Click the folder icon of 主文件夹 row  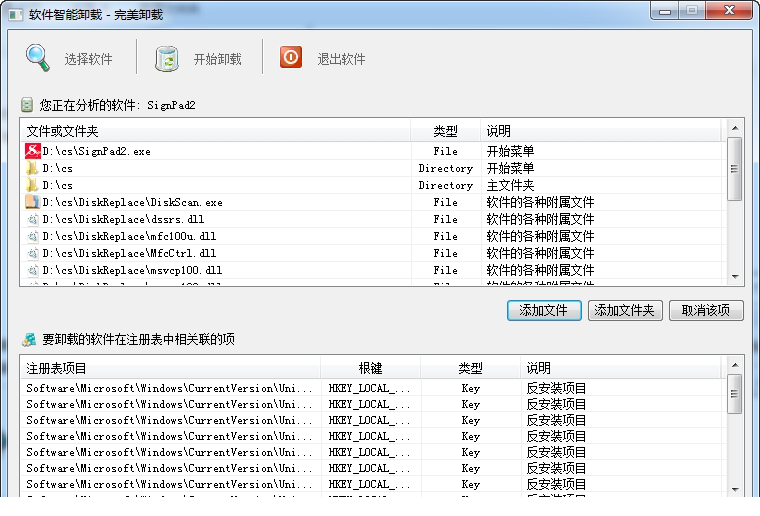pos(32,185)
